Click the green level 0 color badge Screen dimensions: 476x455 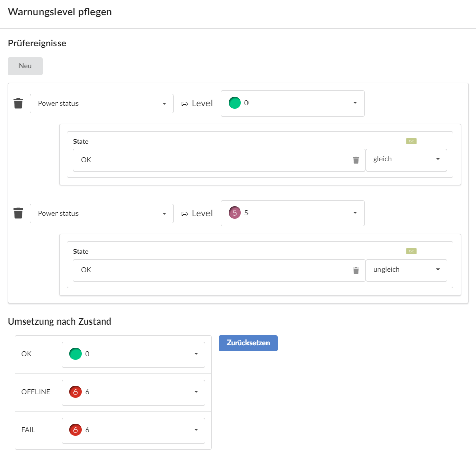click(x=235, y=103)
